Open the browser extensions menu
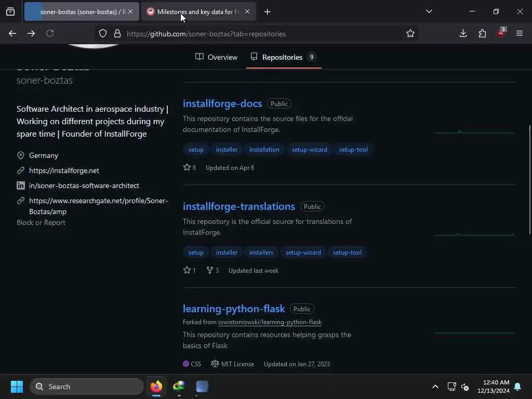The width and height of the screenshot is (532, 399). 482,33
